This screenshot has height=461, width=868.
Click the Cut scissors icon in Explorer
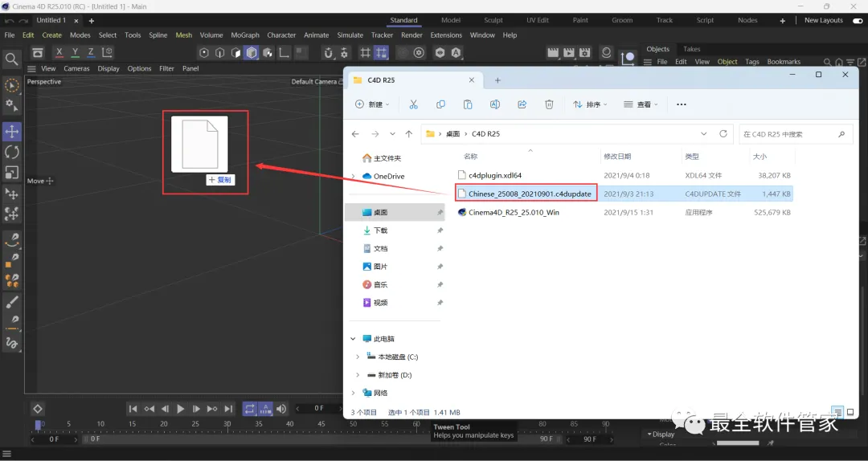coord(414,104)
